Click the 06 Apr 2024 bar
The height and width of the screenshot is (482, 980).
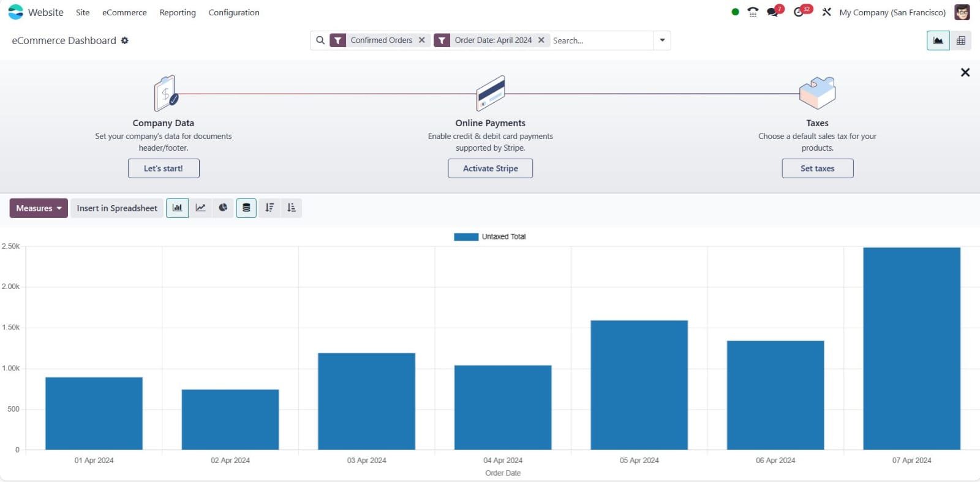tap(775, 395)
